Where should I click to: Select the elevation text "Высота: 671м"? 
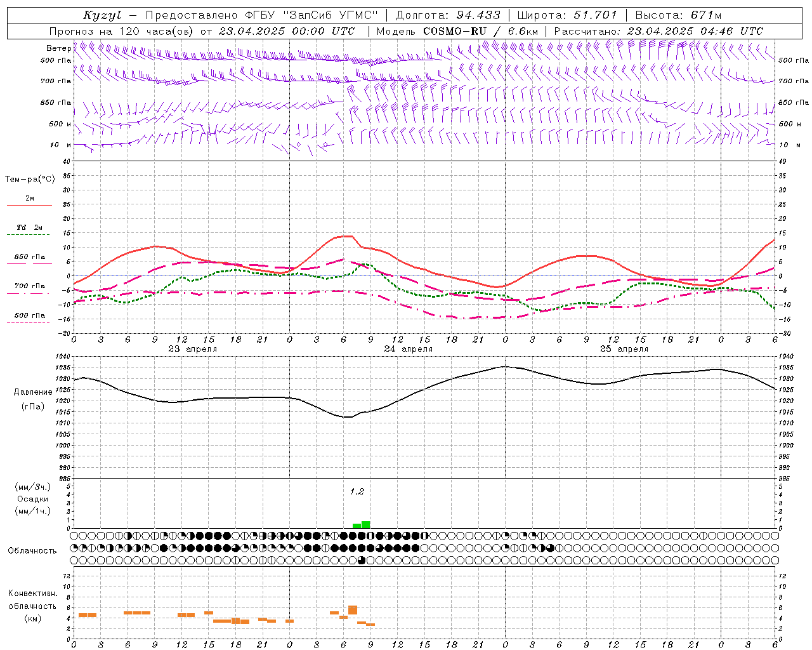click(x=678, y=15)
